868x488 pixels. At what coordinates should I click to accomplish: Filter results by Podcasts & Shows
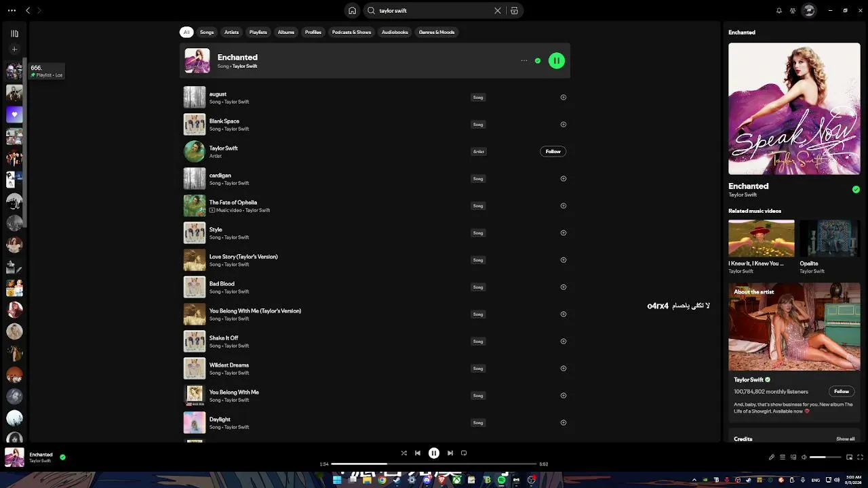[352, 32]
